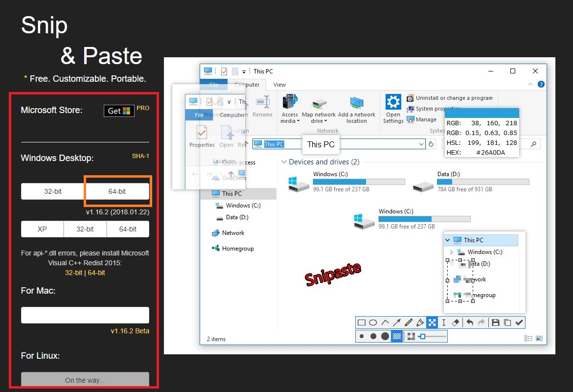Click the On the way... Linux button

pyautogui.click(x=85, y=380)
